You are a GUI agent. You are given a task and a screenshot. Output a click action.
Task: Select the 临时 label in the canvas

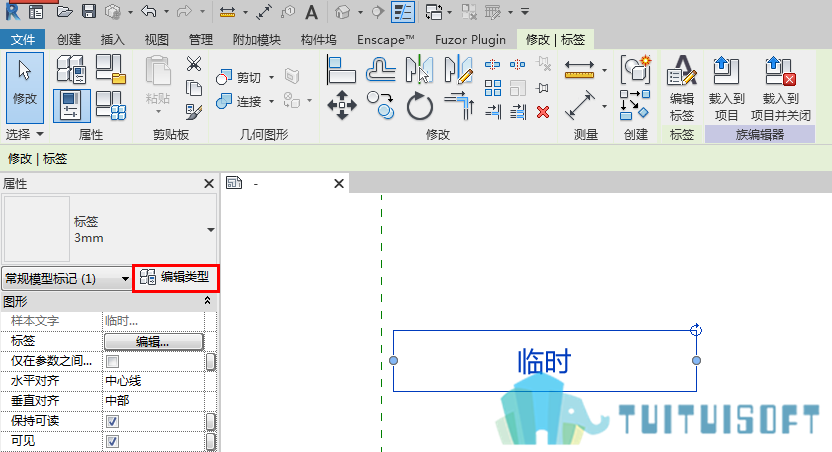[544, 362]
